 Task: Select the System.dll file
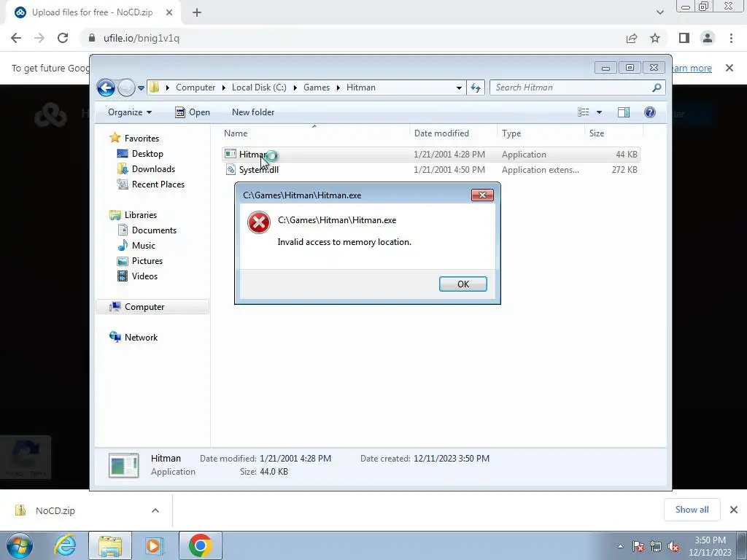point(430,169)
